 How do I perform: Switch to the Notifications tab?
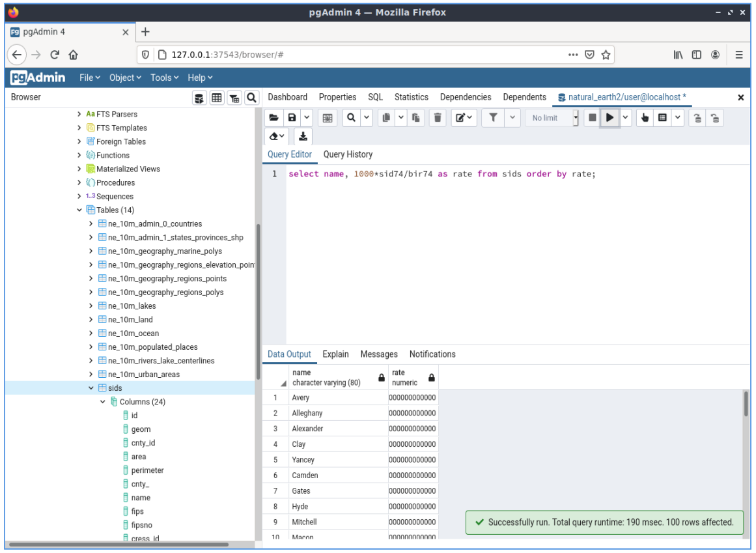point(432,354)
